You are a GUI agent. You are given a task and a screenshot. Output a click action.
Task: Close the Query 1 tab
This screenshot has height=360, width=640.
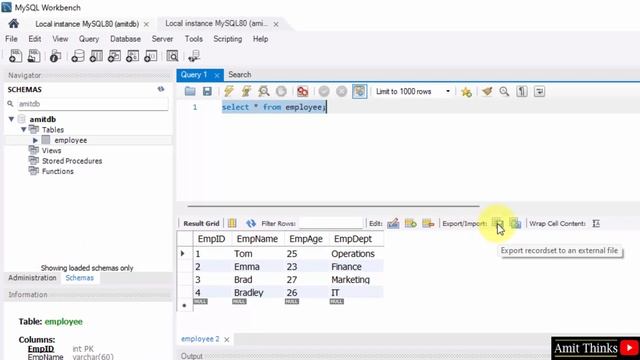tap(217, 76)
